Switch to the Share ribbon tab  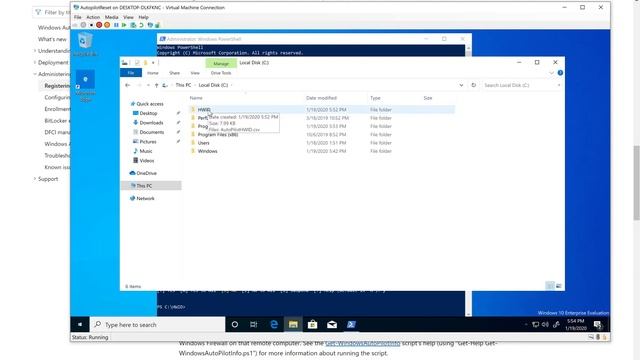tap(174, 73)
